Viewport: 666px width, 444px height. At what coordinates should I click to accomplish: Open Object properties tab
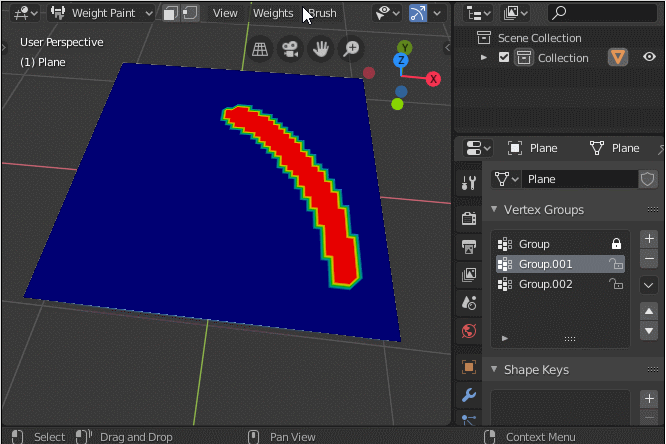pyautogui.click(x=468, y=367)
